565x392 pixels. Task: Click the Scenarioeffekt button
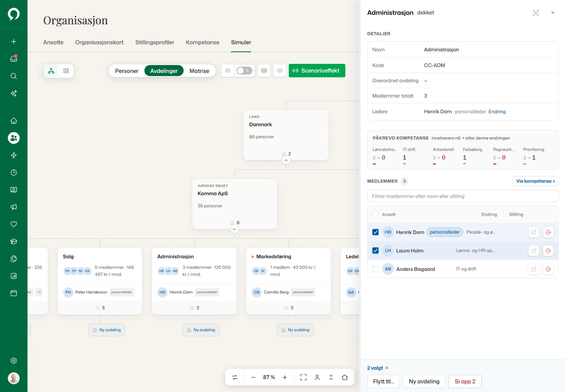coord(317,71)
